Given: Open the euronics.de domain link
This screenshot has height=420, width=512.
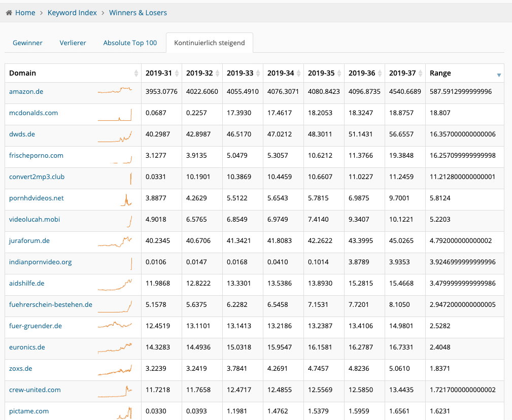Looking at the screenshot, I should [27, 347].
